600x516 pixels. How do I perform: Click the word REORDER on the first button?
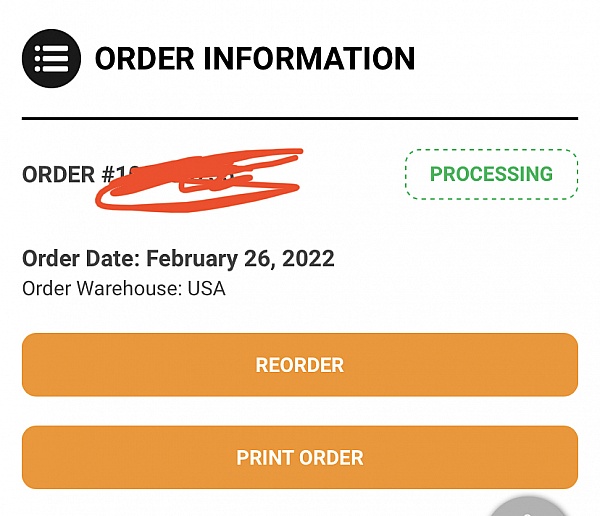click(x=300, y=365)
